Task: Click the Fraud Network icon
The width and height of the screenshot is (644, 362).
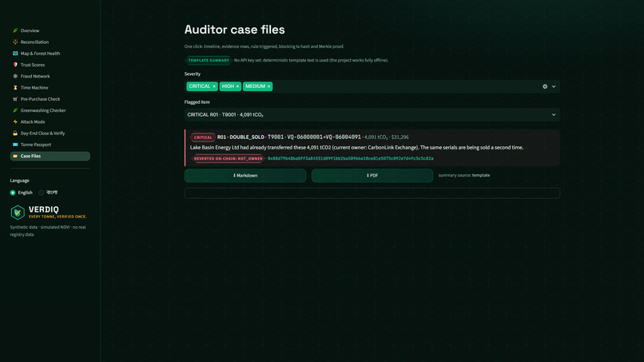Action: tap(15, 76)
